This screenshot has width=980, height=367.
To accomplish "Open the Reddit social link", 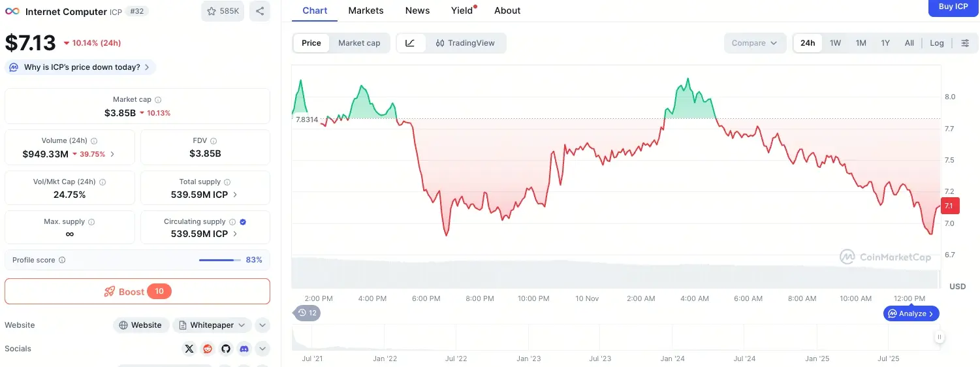I will [208, 349].
